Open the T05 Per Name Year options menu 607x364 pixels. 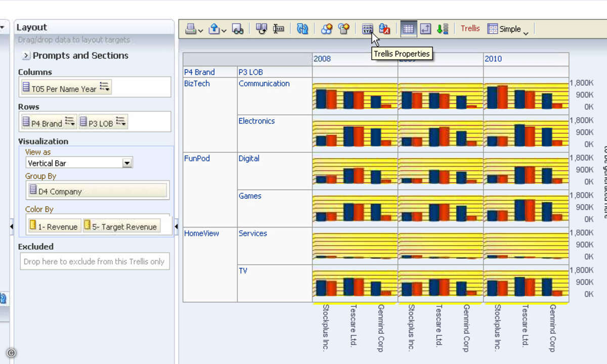click(x=104, y=87)
